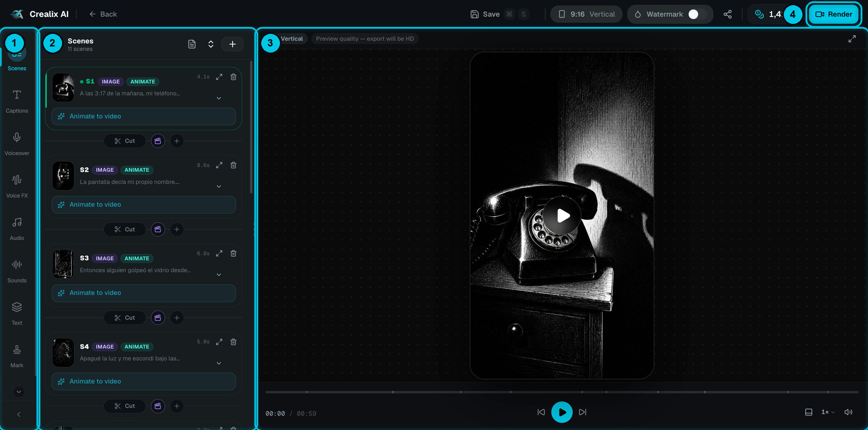Open the Text sidebar panel

coord(17,314)
